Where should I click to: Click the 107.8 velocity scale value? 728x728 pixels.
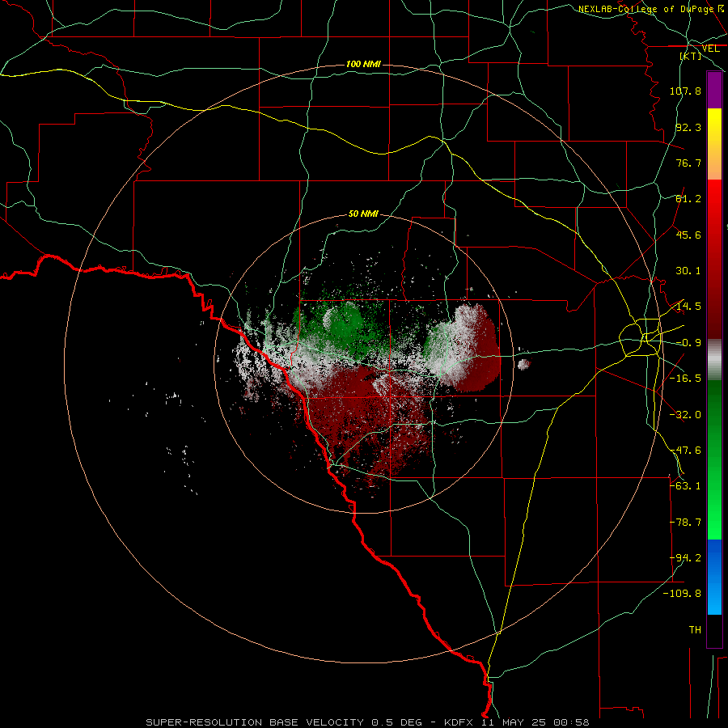[x=685, y=91]
